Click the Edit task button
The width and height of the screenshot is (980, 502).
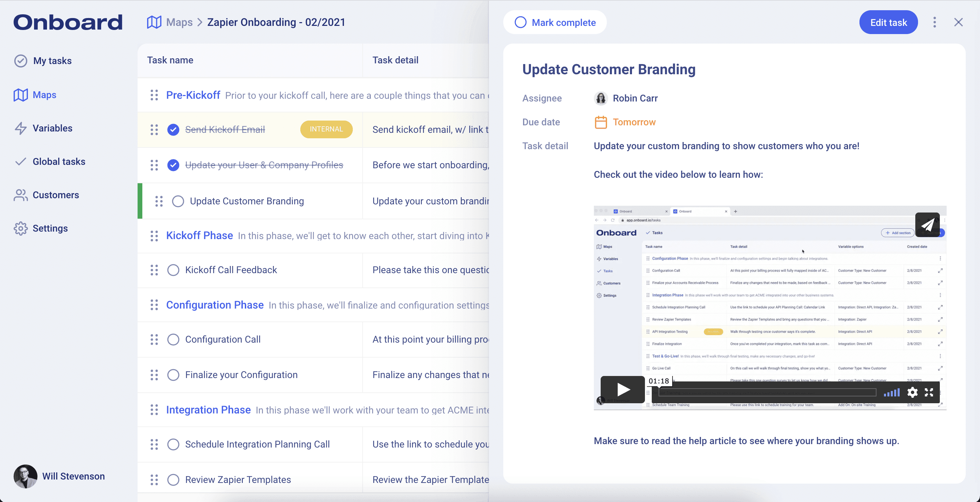tap(888, 22)
